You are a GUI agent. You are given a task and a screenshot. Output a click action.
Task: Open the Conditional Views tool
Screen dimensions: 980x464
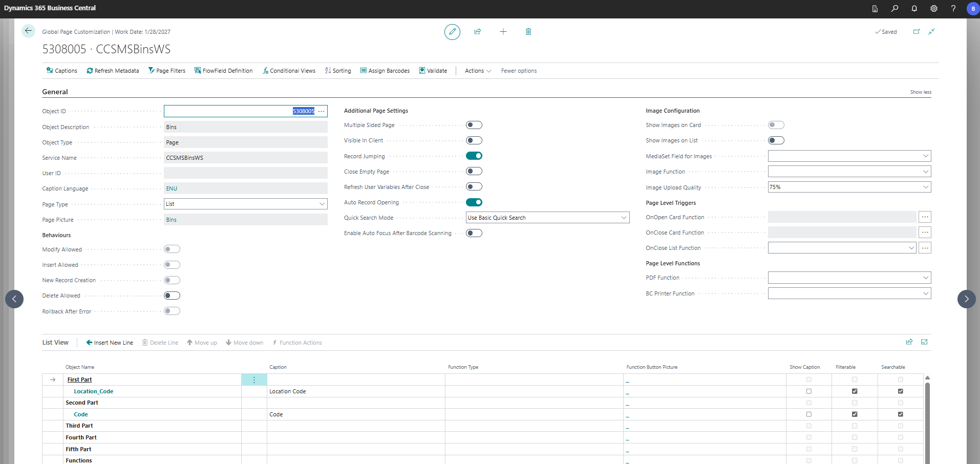[x=289, y=71]
